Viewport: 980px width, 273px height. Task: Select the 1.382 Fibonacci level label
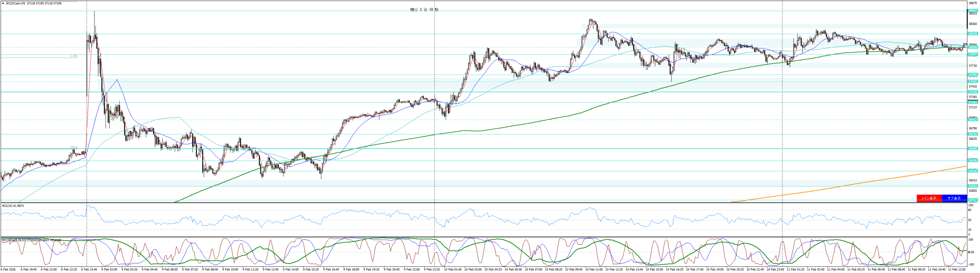73,56
